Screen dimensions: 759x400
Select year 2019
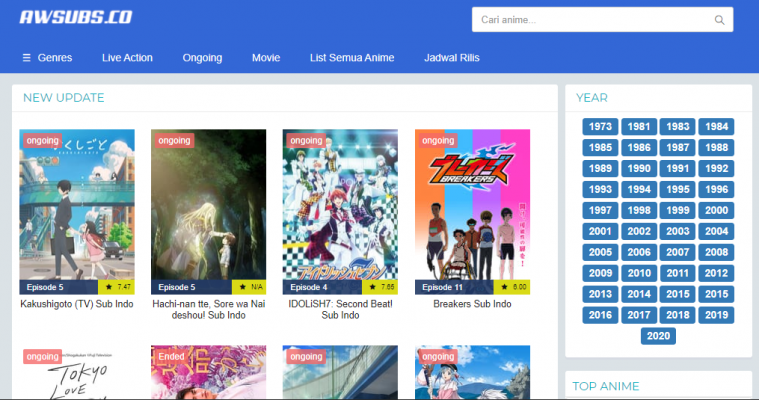click(716, 315)
